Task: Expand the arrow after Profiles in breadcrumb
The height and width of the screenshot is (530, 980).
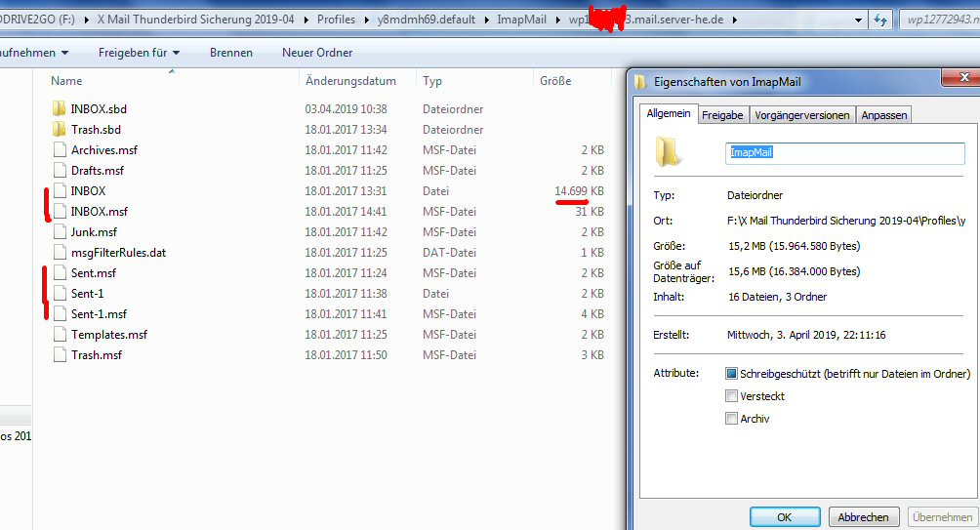Action: click(366, 20)
